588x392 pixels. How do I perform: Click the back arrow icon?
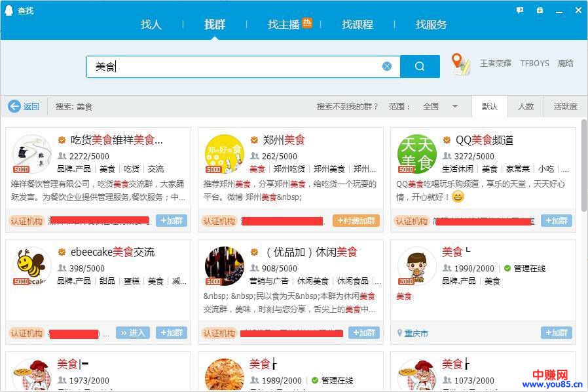click(14, 106)
